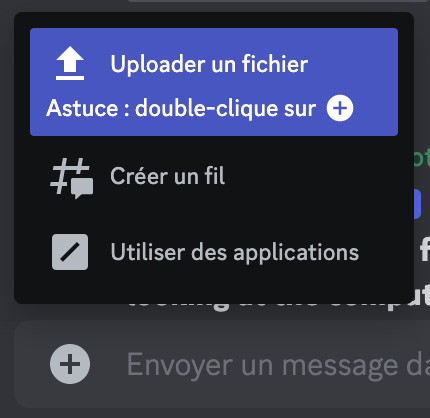Click the slash command applications icon

tap(70, 252)
